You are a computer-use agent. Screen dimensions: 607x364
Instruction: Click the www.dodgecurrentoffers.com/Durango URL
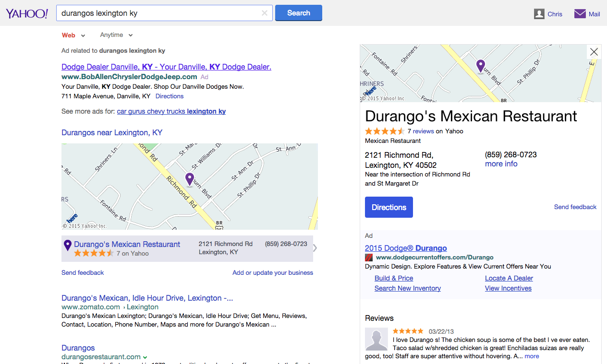point(435,258)
